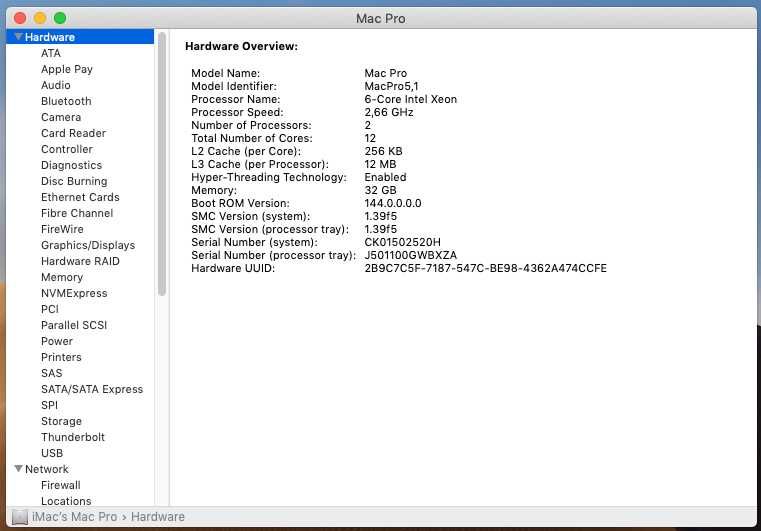Open the Power section

pos(57,342)
